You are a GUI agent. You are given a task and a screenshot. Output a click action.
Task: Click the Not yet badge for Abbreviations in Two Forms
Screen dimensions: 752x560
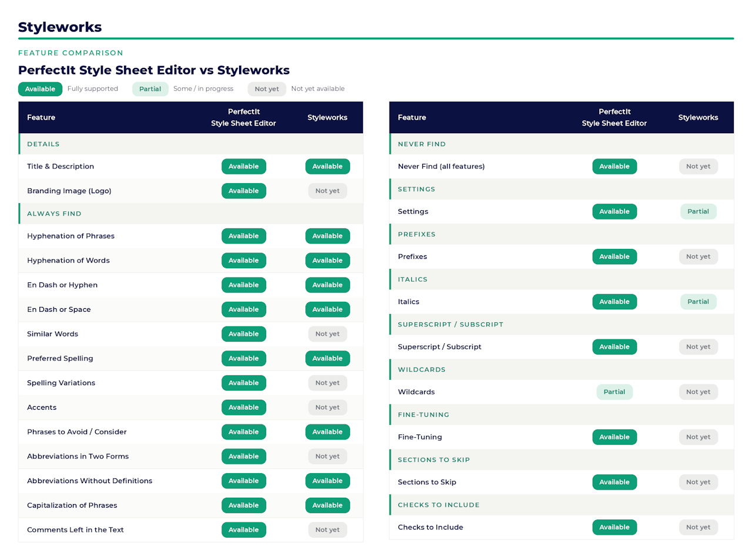327,456
